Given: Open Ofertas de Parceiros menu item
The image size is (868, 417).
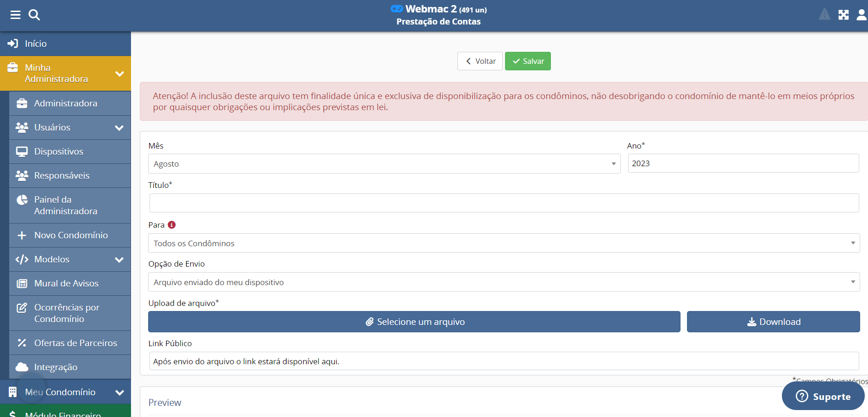Looking at the screenshot, I should 75,343.
